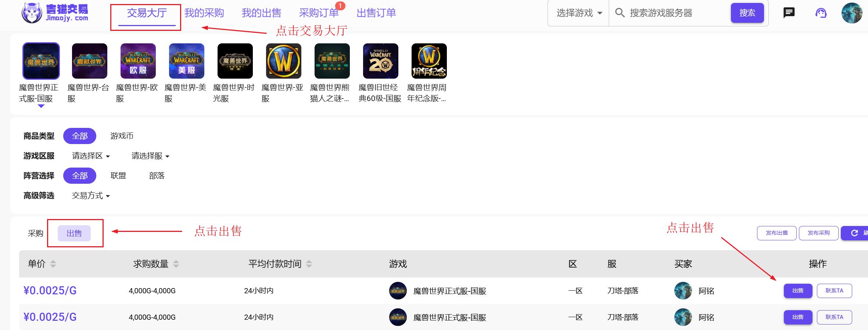Choose the 魔兽世界-亚服 game icon
Viewport: 868px width, 330px height.
[284, 61]
